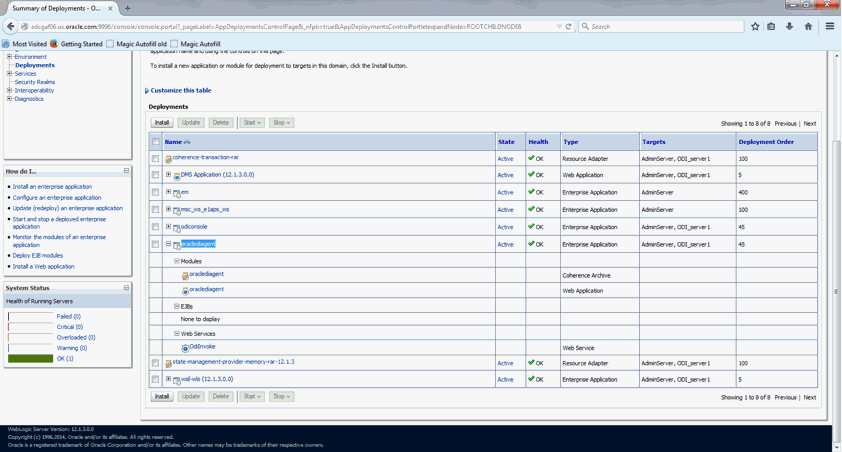
Task: Click the top Next pagination link
Action: click(x=810, y=123)
